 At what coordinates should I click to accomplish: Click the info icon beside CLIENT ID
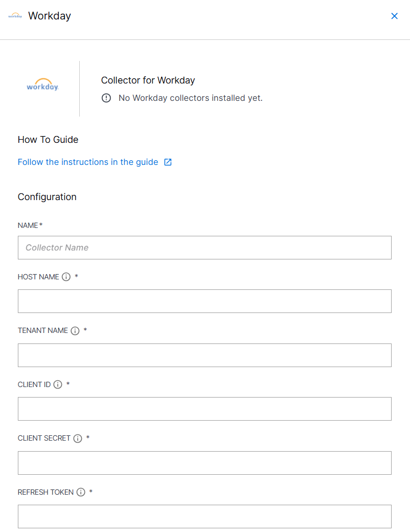point(58,384)
